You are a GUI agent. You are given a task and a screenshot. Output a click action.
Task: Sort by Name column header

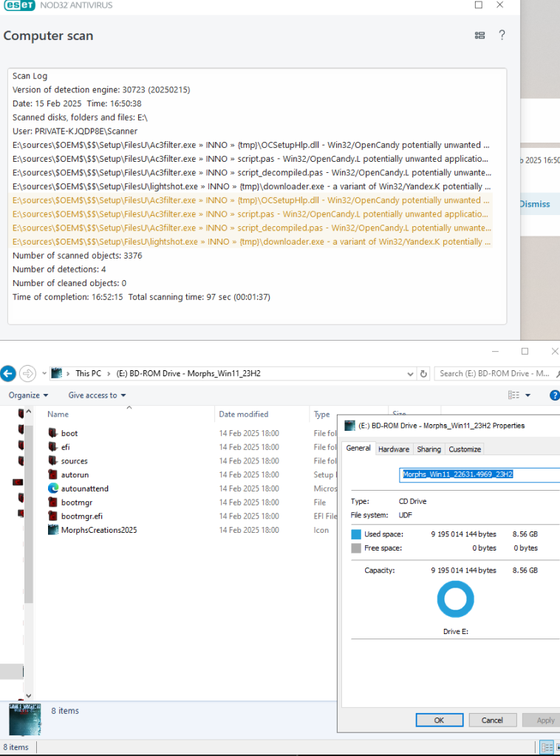tap(58, 414)
